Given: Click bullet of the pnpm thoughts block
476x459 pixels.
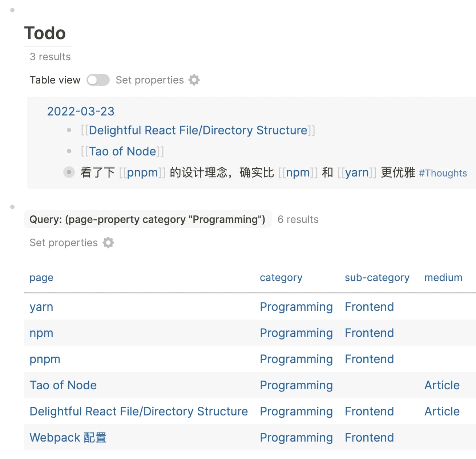Looking at the screenshot, I should (x=69, y=172).
